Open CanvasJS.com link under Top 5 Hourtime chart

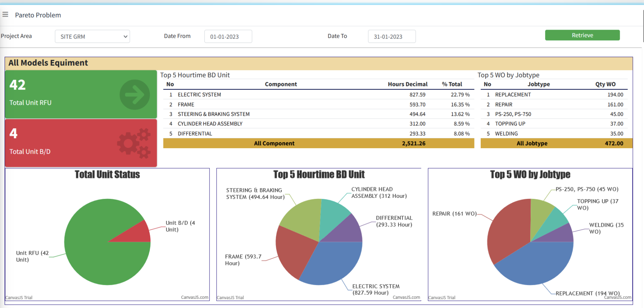[x=407, y=297]
